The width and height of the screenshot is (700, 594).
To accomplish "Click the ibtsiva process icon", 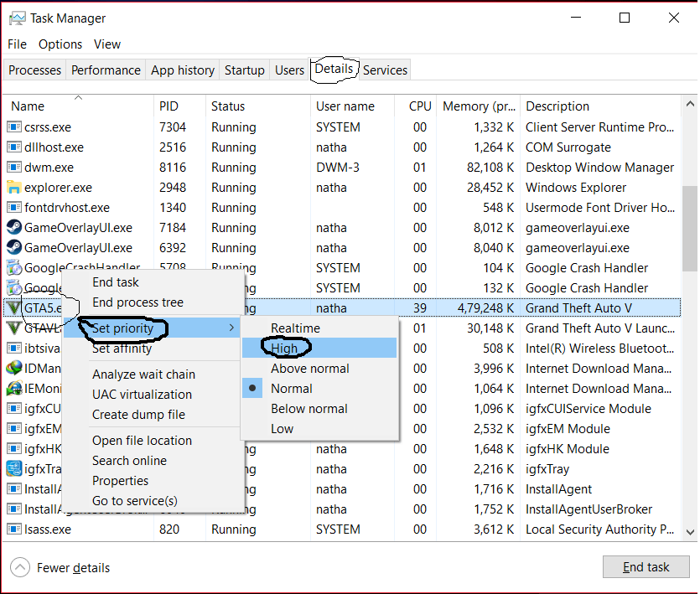I will (14, 348).
